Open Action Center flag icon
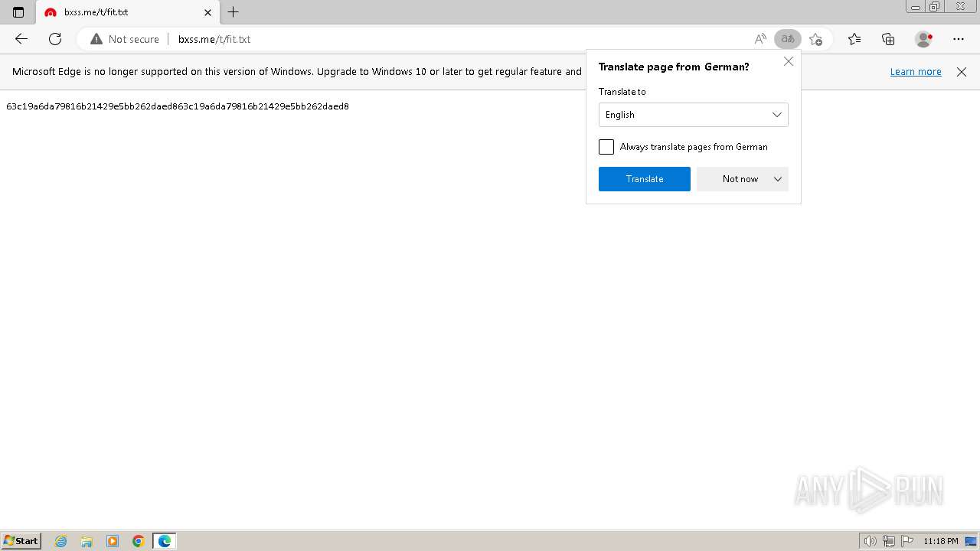 point(907,541)
